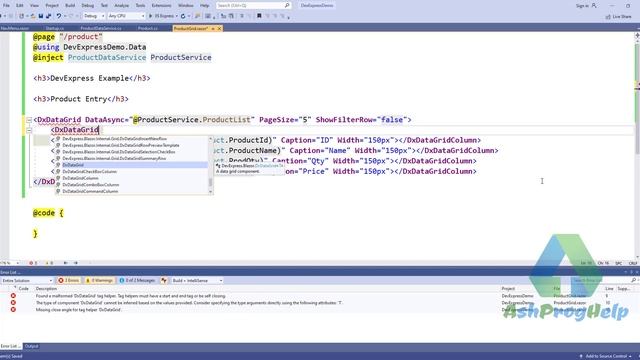The image size is (640, 360).
Task: Select DxDataGridColumn in IntelliSense list
Action: click(131, 178)
